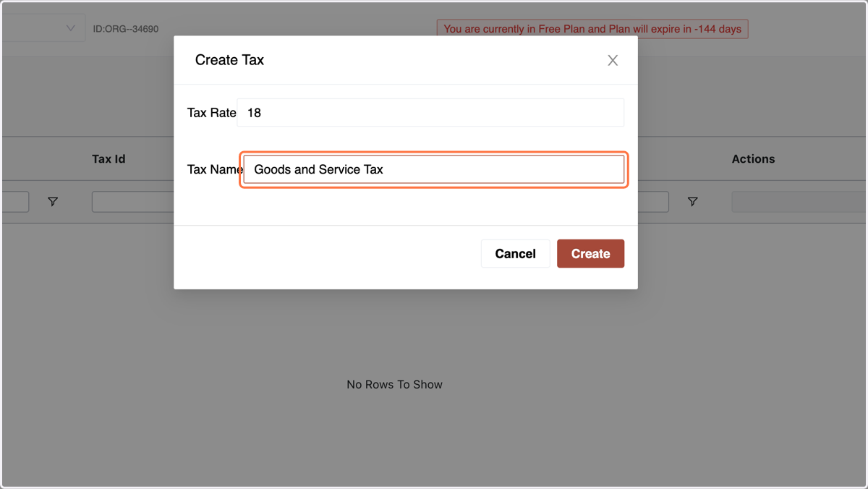Click the Create button
Viewport: 868px width, 489px height.
click(x=590, y=254)
